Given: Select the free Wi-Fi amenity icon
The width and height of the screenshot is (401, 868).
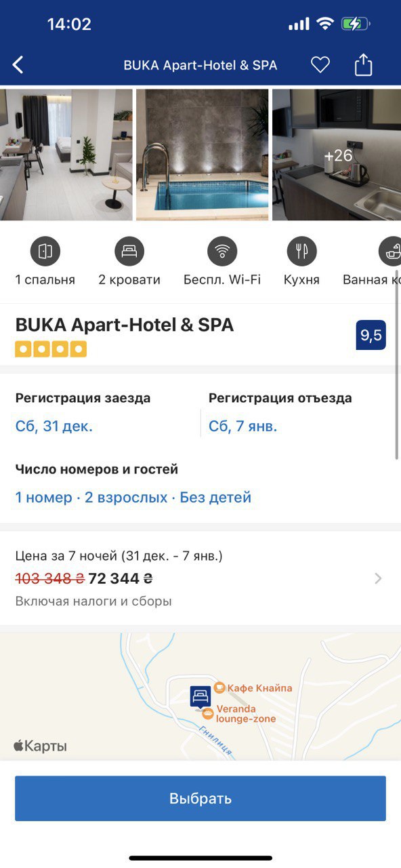Looking at the screenshot, I should pos(221,252).
